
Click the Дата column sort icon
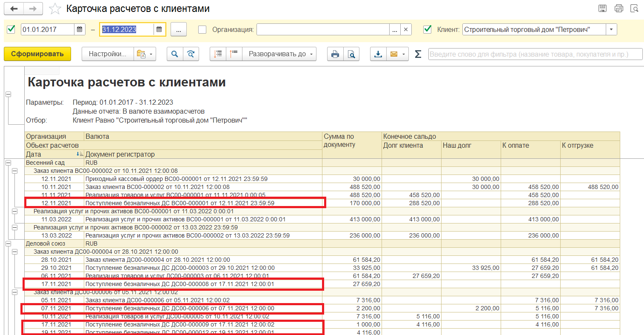pyautogui.click(x=80, y=154)
